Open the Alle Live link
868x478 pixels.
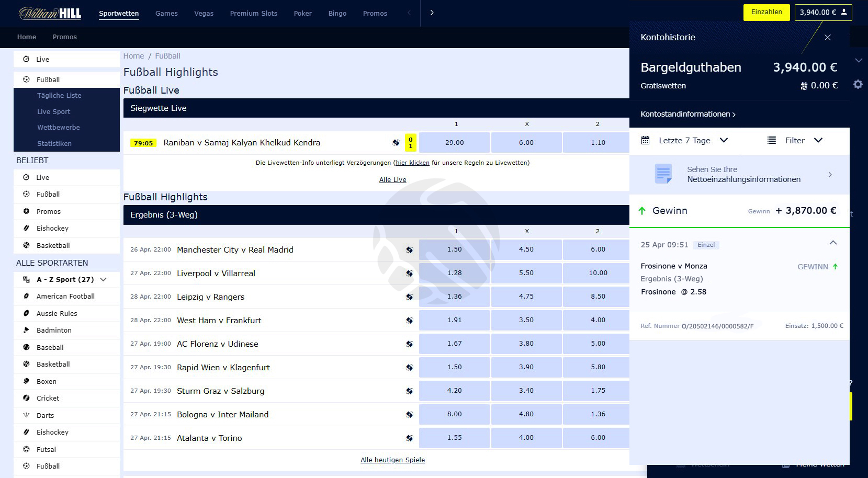[x=392, y=179]
